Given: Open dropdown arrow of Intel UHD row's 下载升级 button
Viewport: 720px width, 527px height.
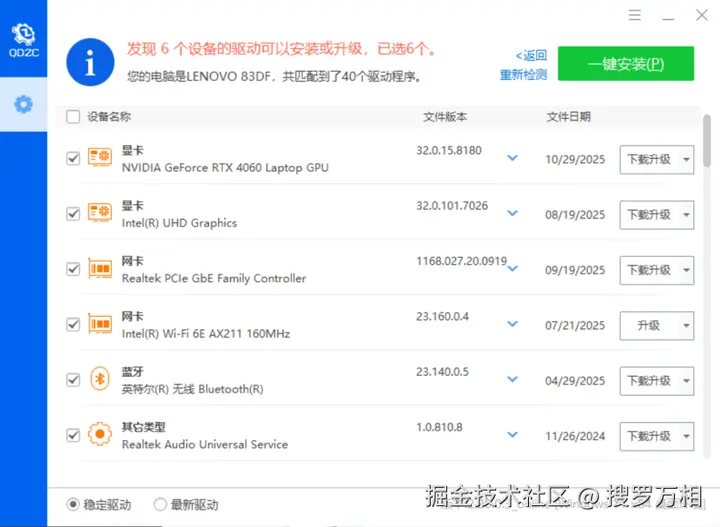Looking at the screenshot, I should [x=686, y=215].
